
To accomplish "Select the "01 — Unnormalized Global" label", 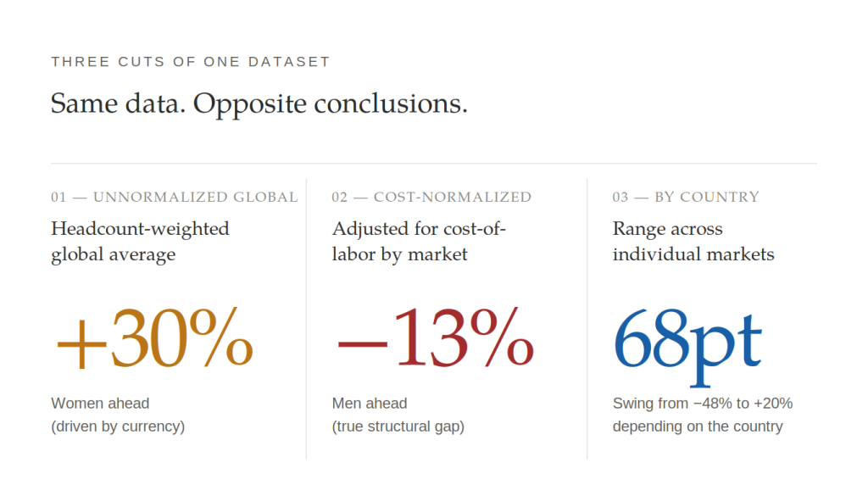I will (175, 198).
